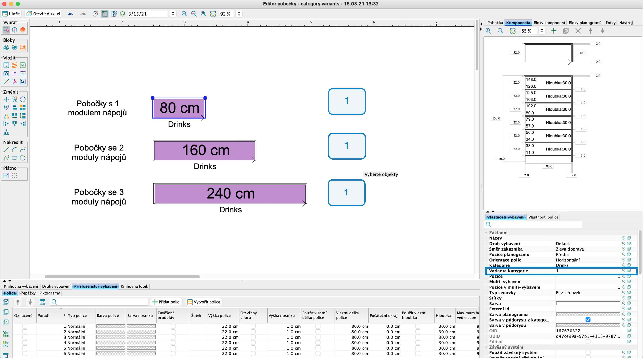Open the Bloky komponent tab
The height and width of the screenshot is (359, 644).
tap(549, 23)
